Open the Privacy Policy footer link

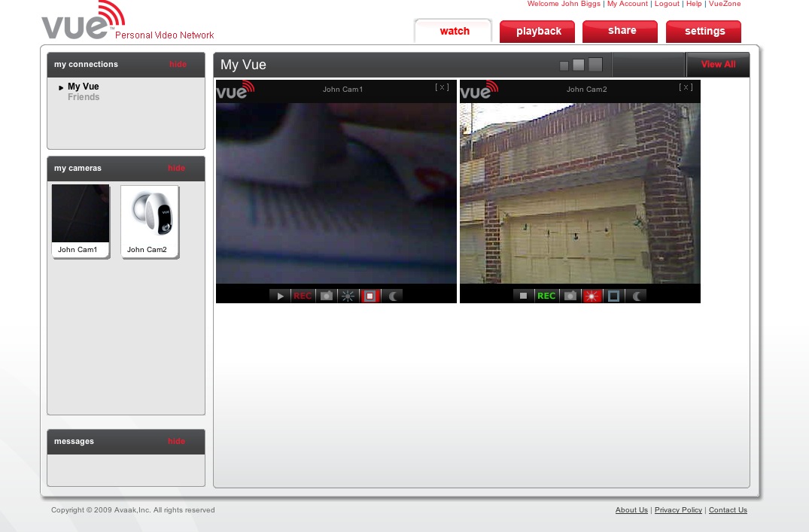click(x=679, y=510)
